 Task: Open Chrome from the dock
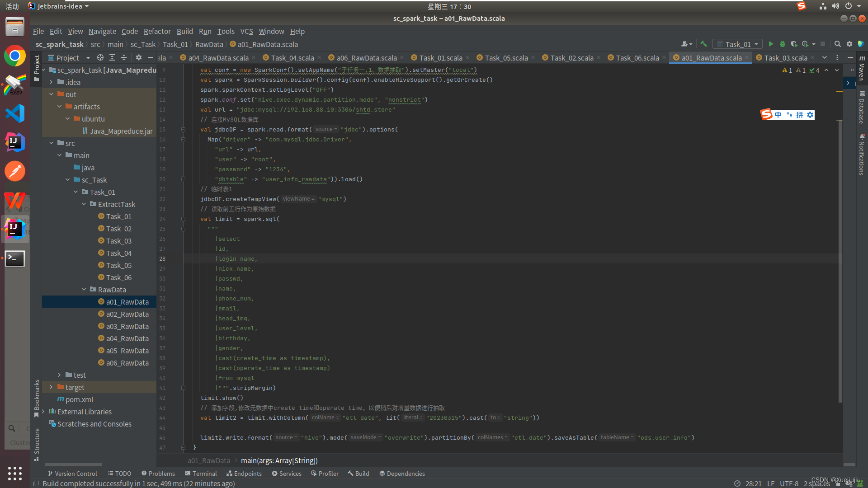tap(15, 56)
